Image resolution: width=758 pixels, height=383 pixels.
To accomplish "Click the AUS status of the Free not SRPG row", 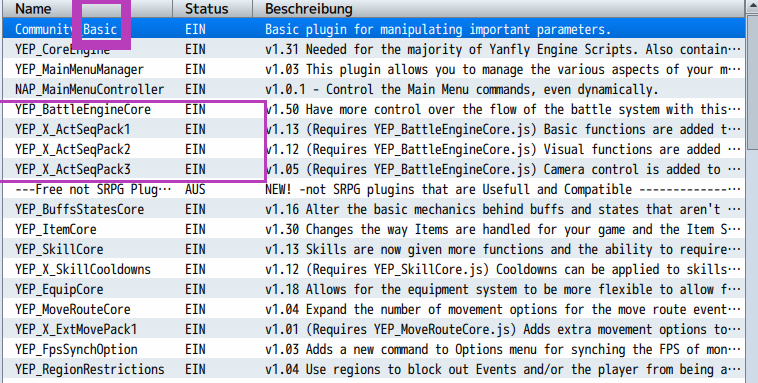I will (195, 189).
